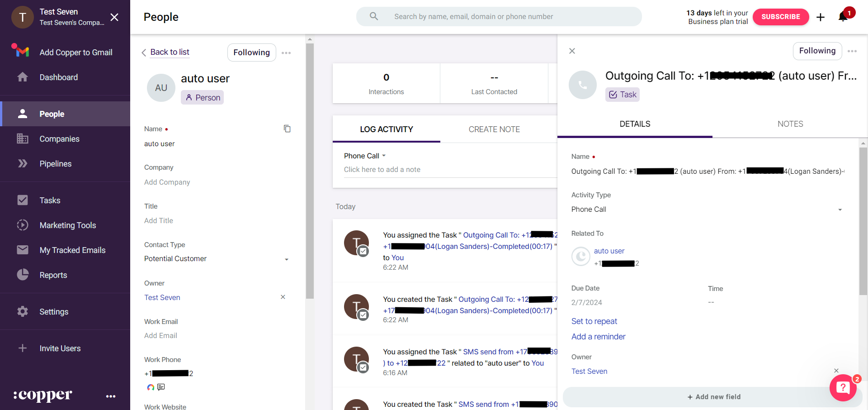Click the Interactions count card

click(x=386, y=83)
